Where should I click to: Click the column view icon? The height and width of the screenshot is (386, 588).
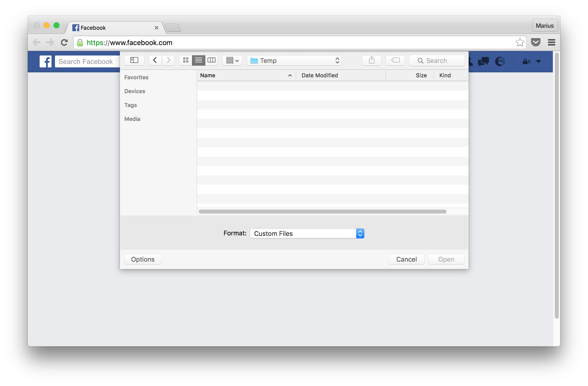click(x=211, y=60)
